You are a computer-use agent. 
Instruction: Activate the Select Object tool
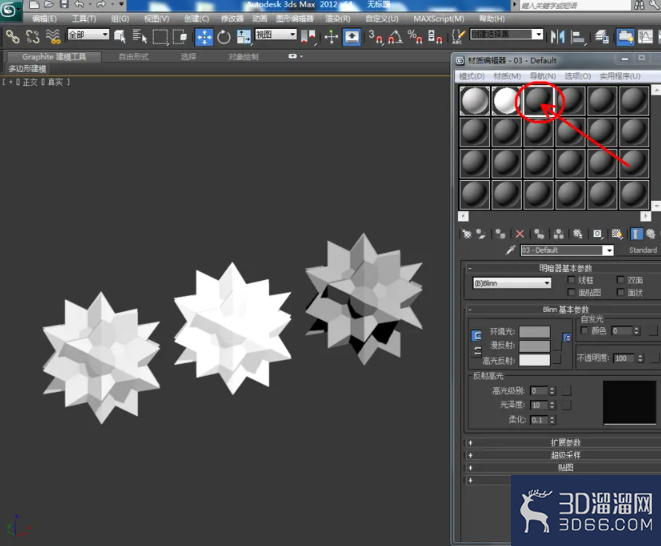point(120,37)
